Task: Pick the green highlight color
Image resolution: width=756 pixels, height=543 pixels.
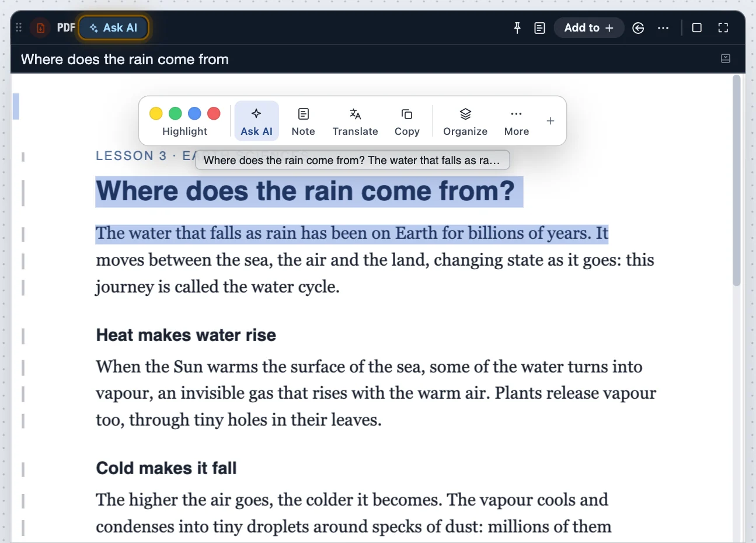Action: pyautogui.click(x=175, y=113)
